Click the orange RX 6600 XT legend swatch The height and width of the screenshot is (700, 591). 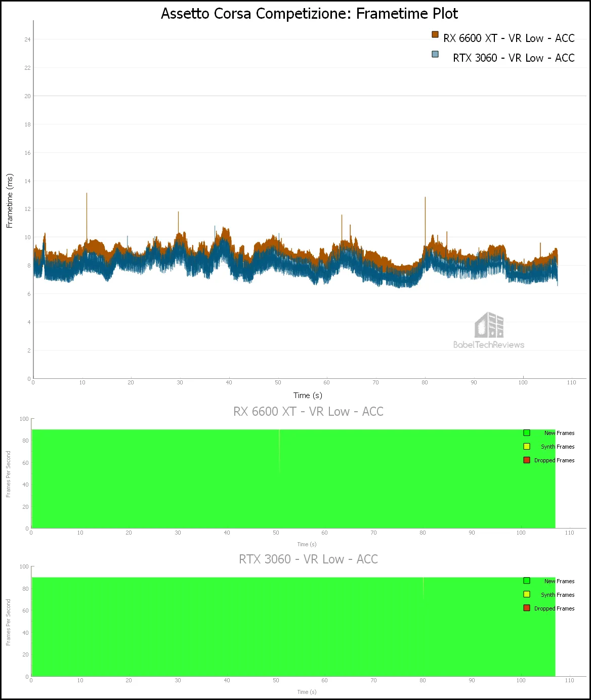(435, 34)
